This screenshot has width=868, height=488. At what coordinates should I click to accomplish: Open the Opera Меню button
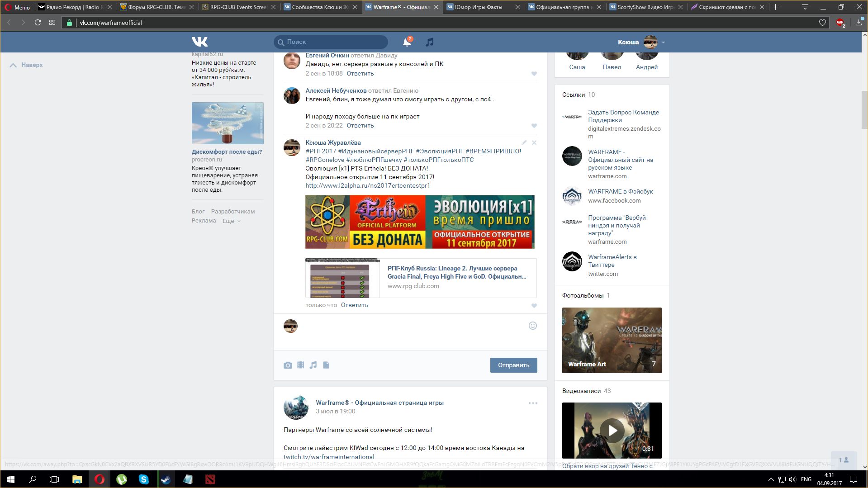tap(17, 7)
